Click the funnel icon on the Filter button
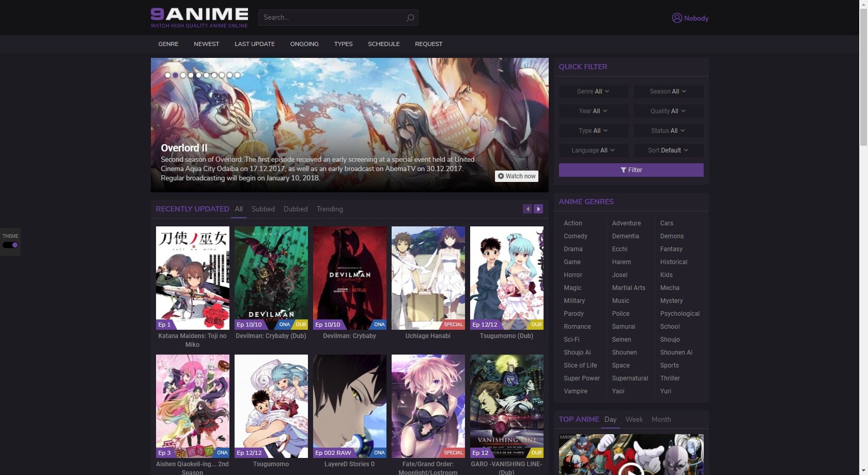 (623, 170)
